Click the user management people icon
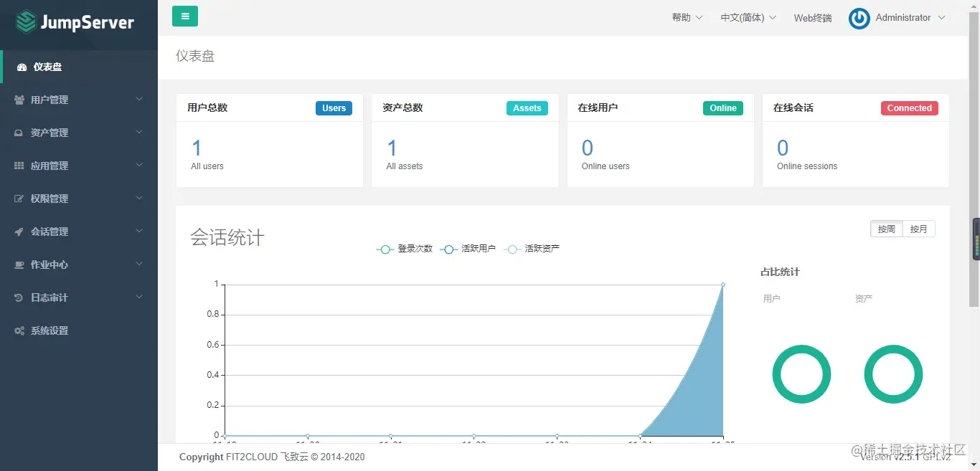The height and width of the screenshot is (471, 980). pos(19,100)
